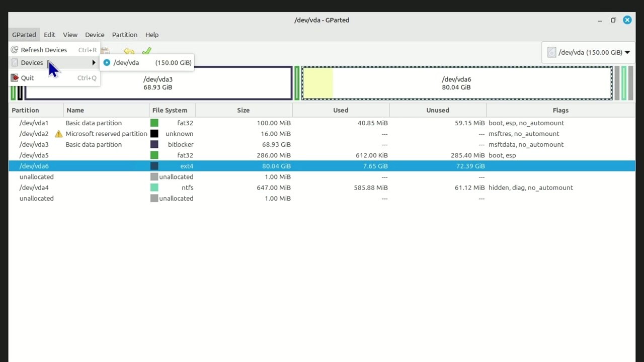The height and width of the screenshot is (362, 644).
Task: Click the hard disk icon in the device selector
Action: (x=551, y=52)
